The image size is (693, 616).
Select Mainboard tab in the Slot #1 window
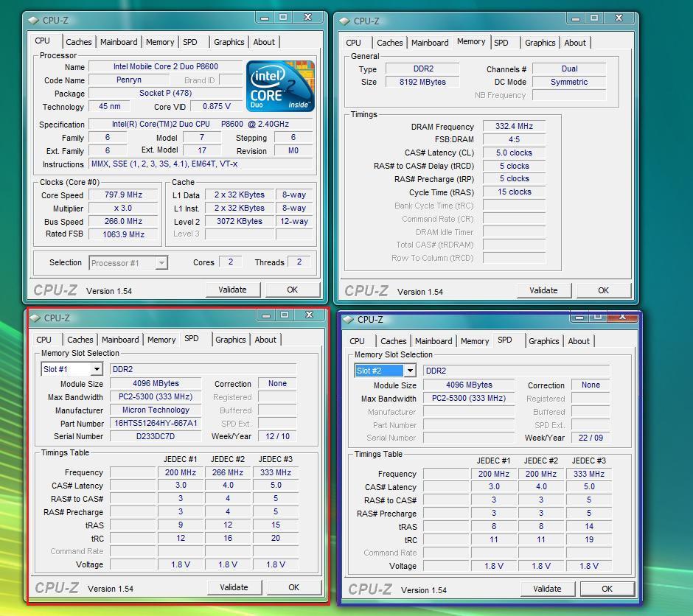pyautogui.click(x=120, y=340)
